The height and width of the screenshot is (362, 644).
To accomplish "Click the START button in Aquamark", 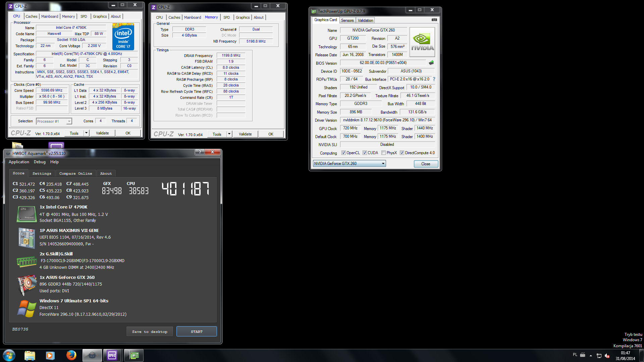I will click(197, 331).
